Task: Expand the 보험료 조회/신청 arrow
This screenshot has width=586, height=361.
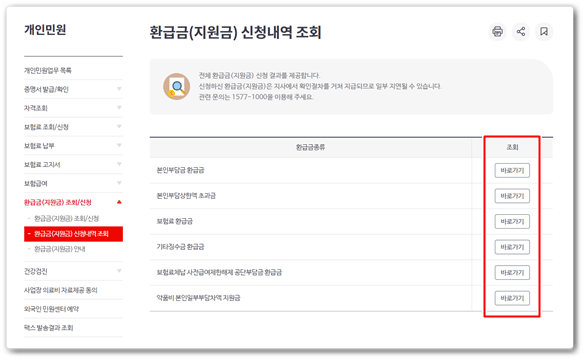Action: coord(119,127)
